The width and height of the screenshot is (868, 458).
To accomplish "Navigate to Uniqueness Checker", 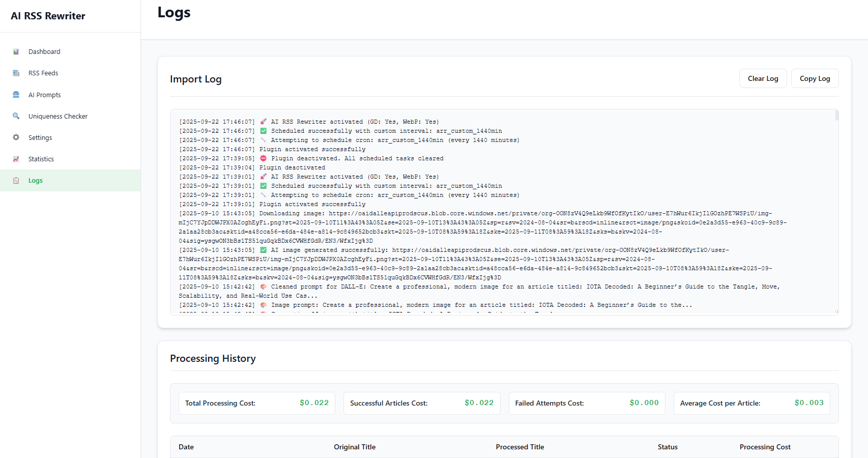I will (58, 117).
